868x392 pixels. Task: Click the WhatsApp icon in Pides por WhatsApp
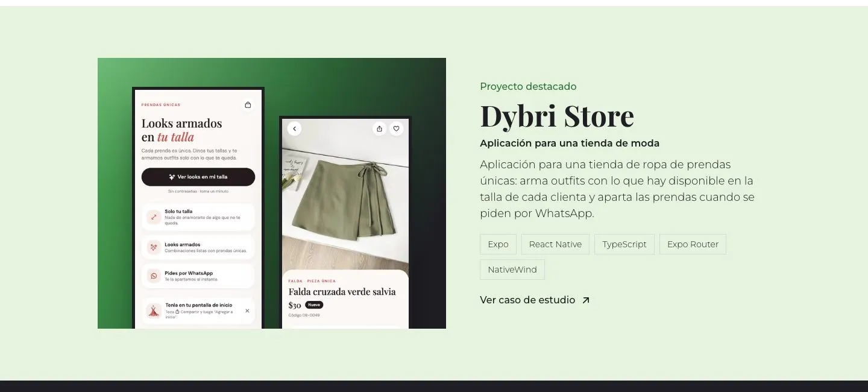coord(154,276)
